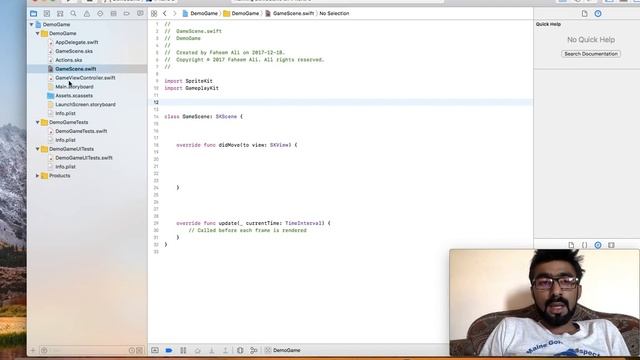Click the 'import GameplayKit' code line
Image resolution: width=640 pixels, height=360 pixels.
[x=191, y=88]
